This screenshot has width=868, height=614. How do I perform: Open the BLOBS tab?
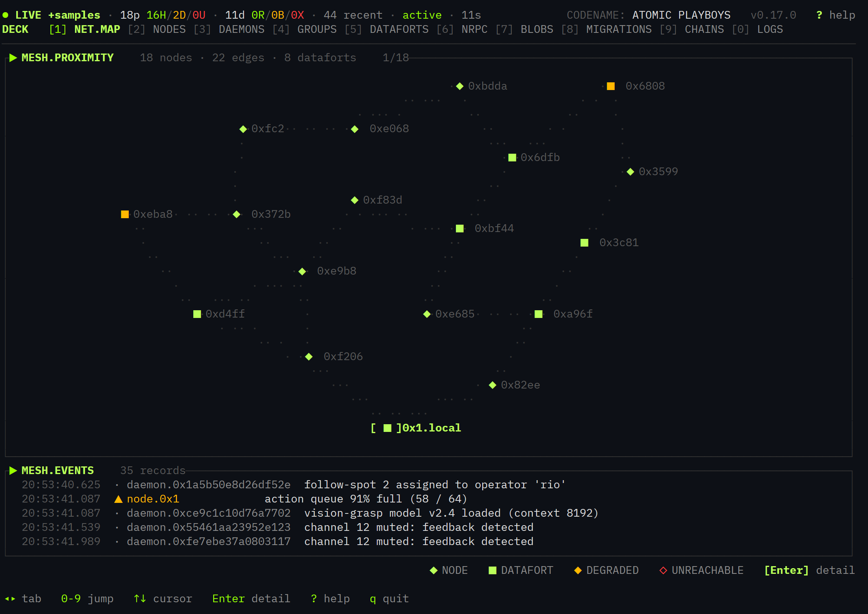(524, 29)
